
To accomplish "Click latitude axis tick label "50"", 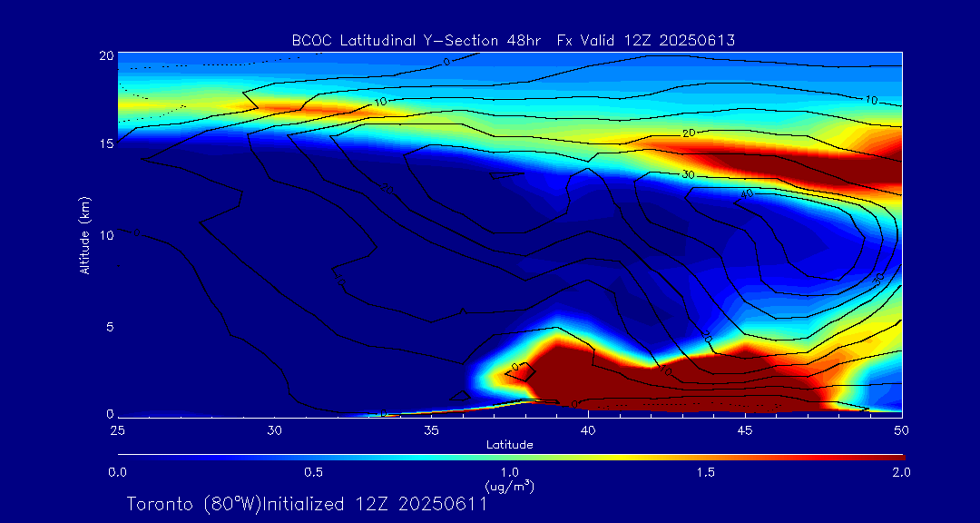I will (x=901, y=430).
